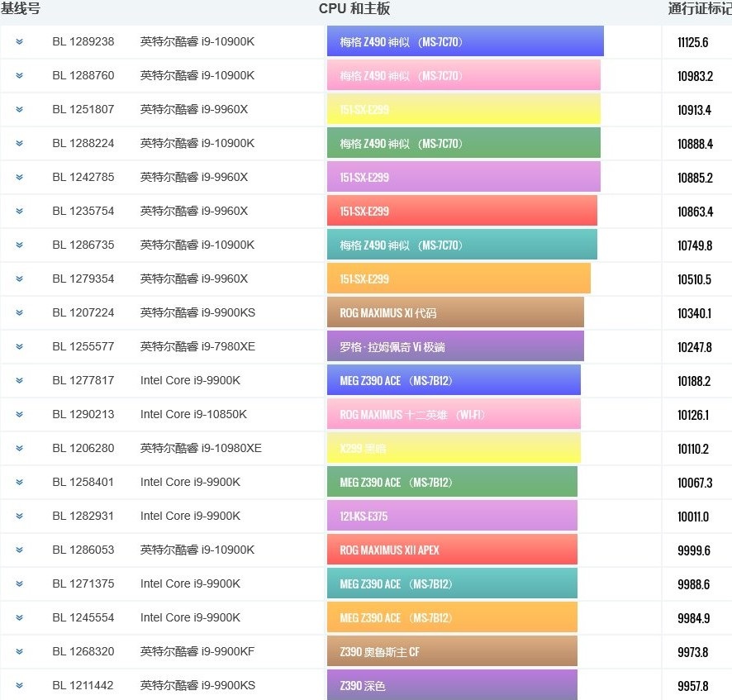
Task: Click the blue bar scoring 11125.6
Action: (465, 41)
